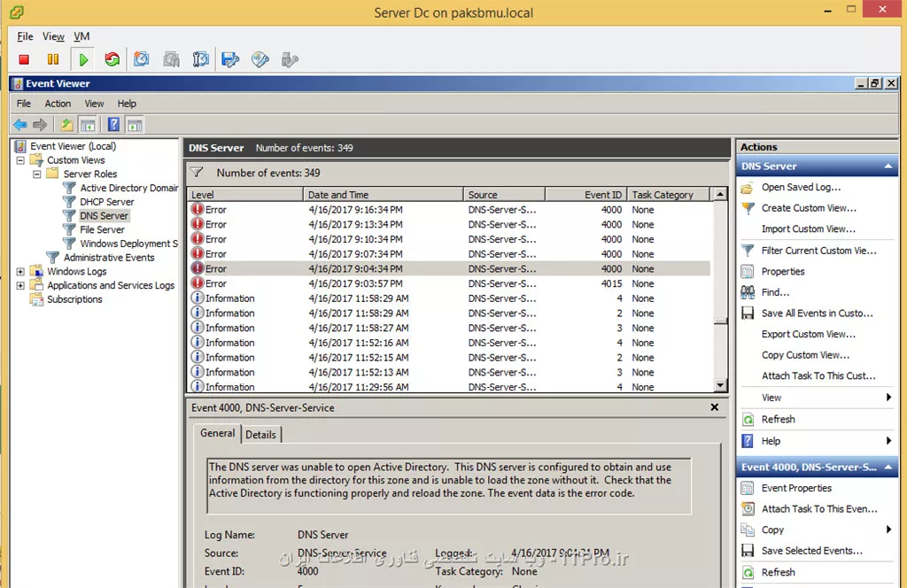Click the yellow Suspend VM button
The width and height of the screenshot is (907, 588).
click(x=53, y=59)
